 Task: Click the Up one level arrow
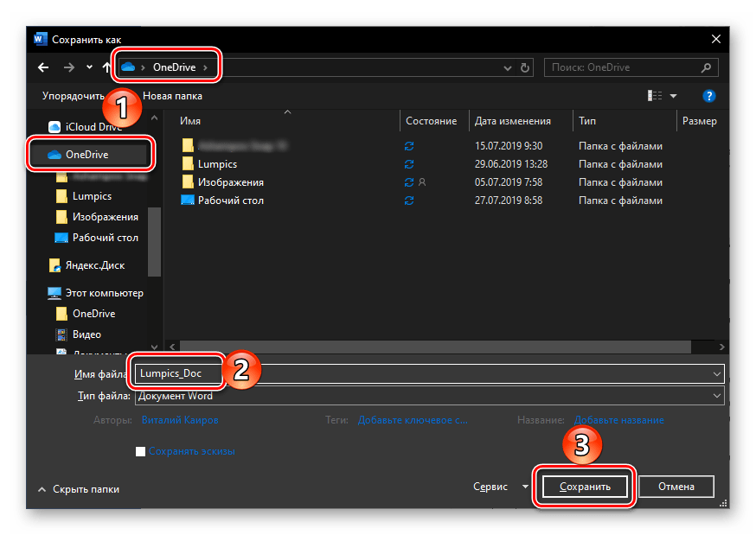pos(106,67)
